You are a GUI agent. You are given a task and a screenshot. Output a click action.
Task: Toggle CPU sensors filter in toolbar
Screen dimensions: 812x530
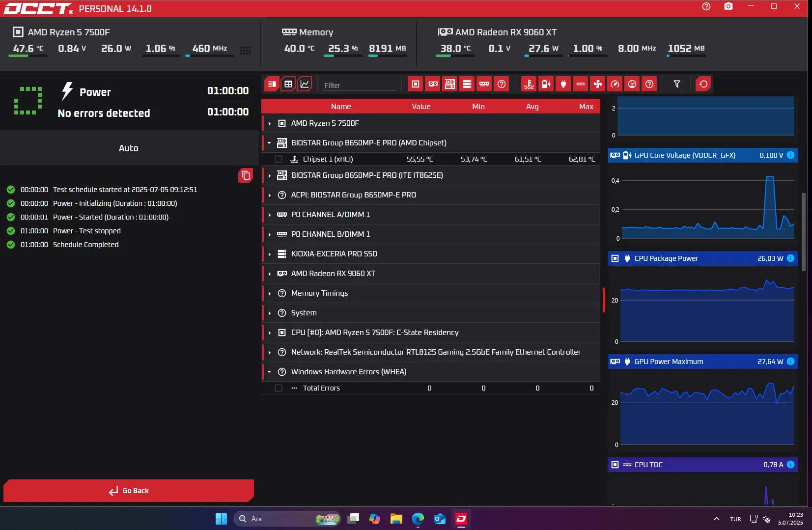point(416,84)
